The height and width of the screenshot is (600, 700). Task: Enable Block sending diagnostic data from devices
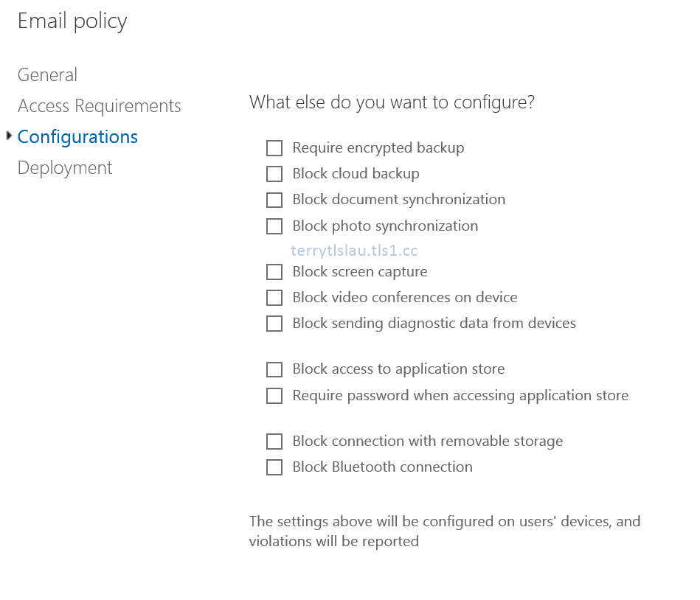274,324
